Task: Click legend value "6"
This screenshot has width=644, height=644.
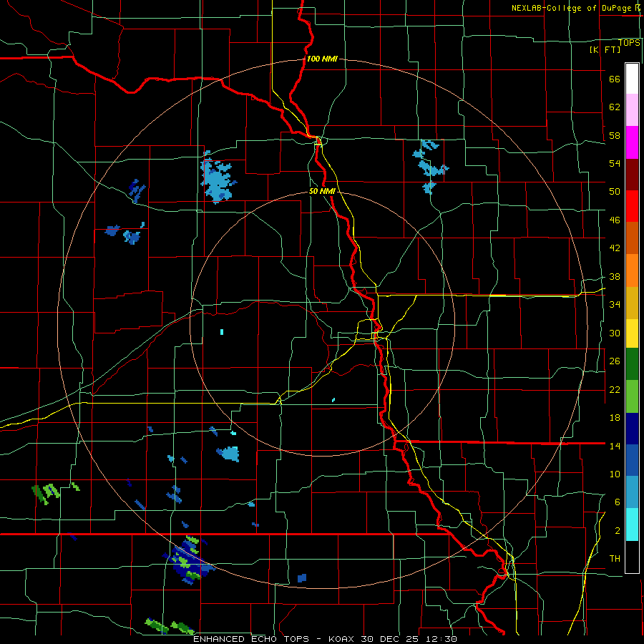Action: pos(618,502)
